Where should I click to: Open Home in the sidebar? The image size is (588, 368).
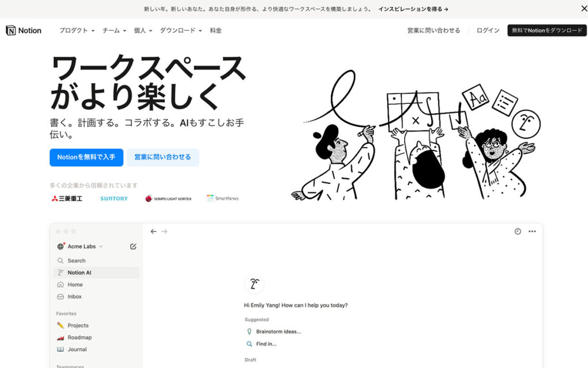click(96, 284)
